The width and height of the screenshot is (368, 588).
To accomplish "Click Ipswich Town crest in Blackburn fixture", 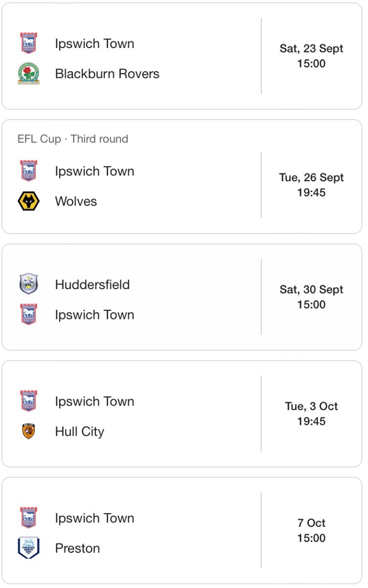I will tap(28, 43).
